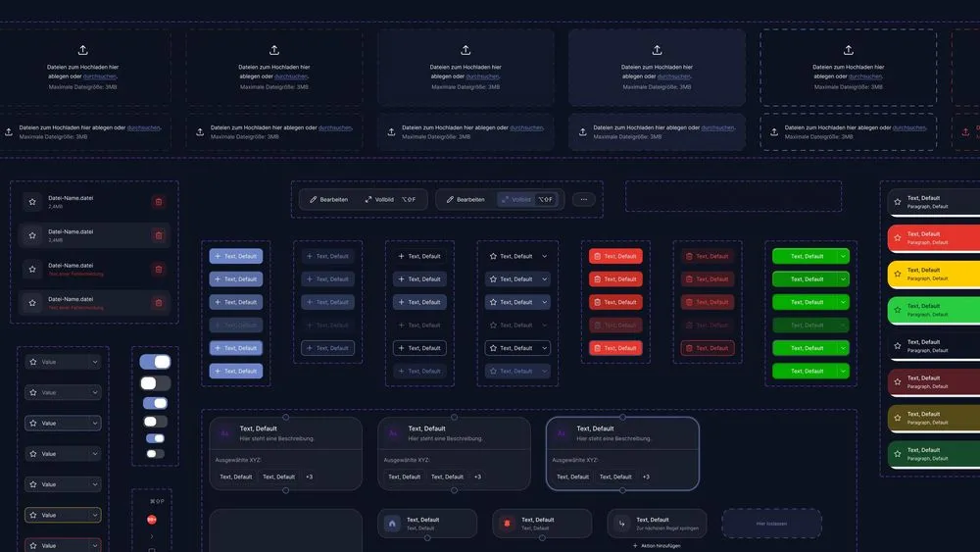Viewport: 980px width, 552px height.
Task: Click the upload icon in the highlighted large upload card
Action: click(657, 50)
